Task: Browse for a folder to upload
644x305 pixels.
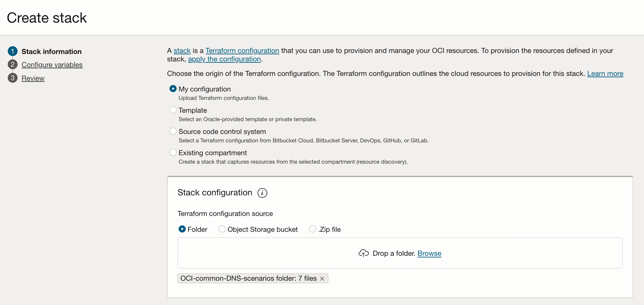Action: coord(429,253)
